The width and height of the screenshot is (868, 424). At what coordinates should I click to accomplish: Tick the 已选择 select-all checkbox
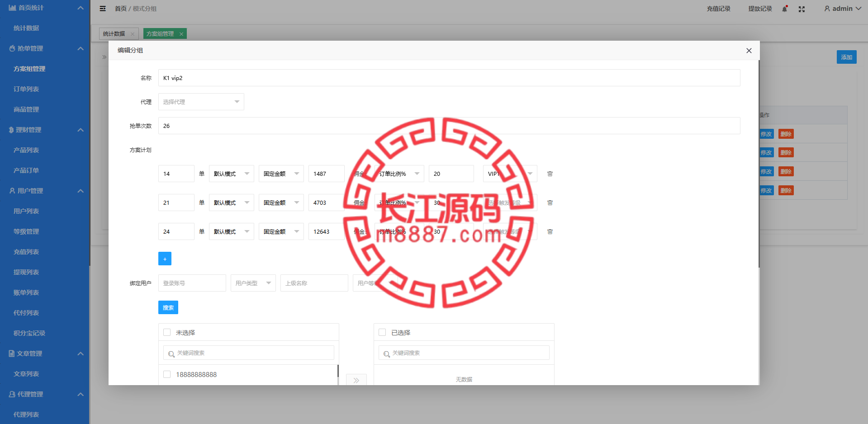pos(382,332)
